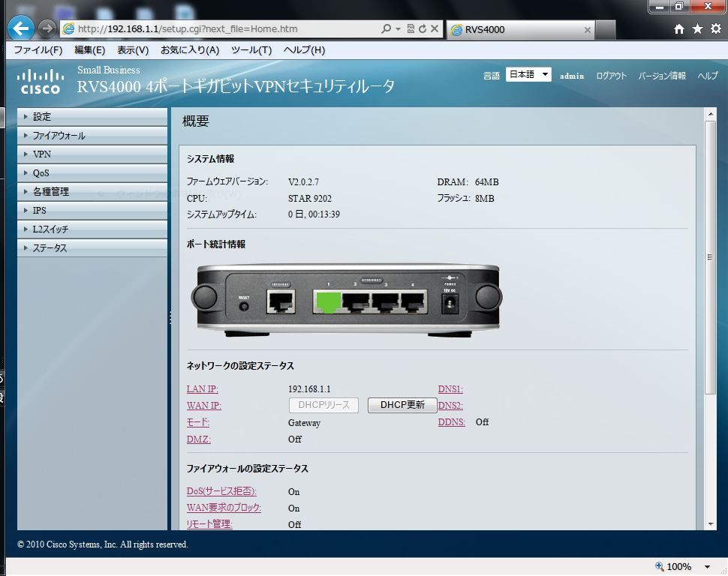Click the zoom level 100% magnifier icon
The height and width of the screenshot is (576, 728).
pyautogui.click(x=659, y=566)
